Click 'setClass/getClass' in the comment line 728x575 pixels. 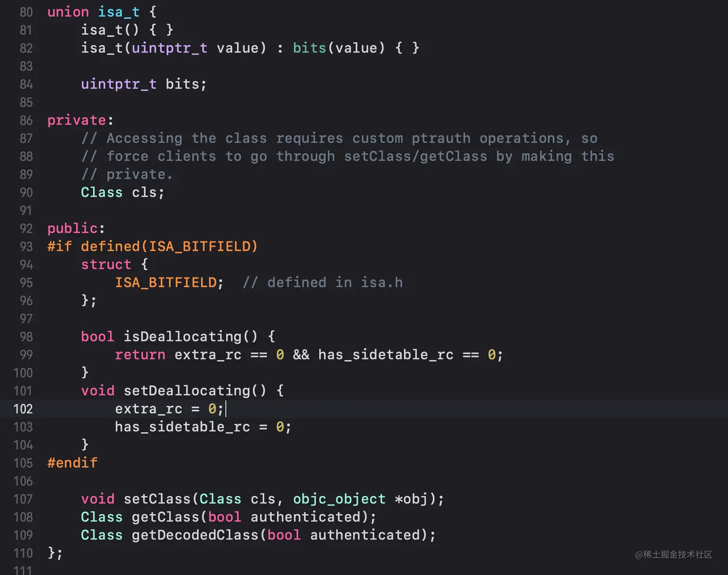[x=416, y=157]
